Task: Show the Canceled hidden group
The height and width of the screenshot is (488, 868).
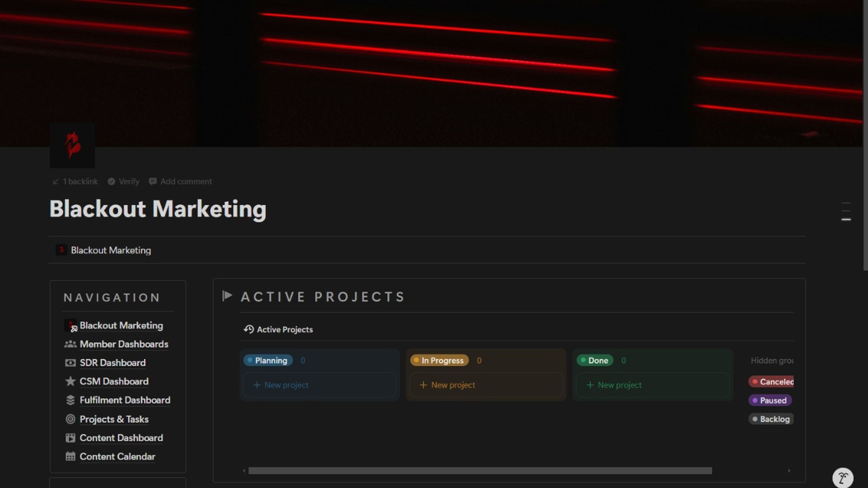Action: click(771, 382)
